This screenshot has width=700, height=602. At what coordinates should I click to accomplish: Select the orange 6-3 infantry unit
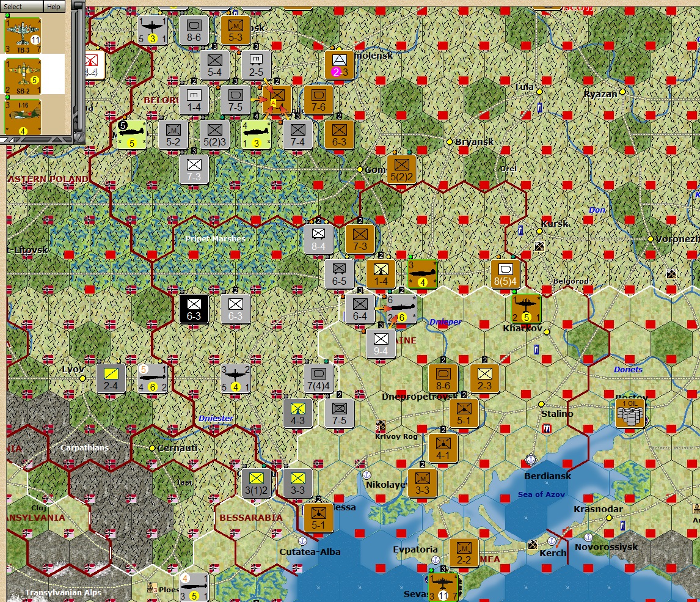point(339,134)
